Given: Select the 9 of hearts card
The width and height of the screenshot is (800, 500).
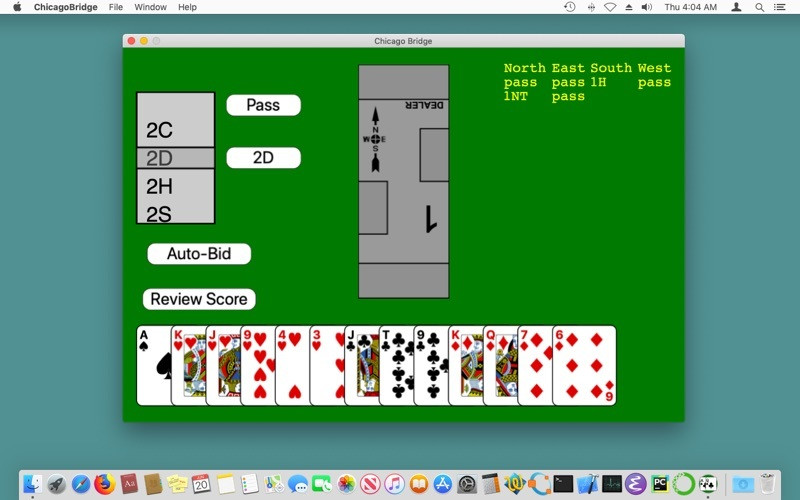Looking at the screenshot, I should point(258,365).
